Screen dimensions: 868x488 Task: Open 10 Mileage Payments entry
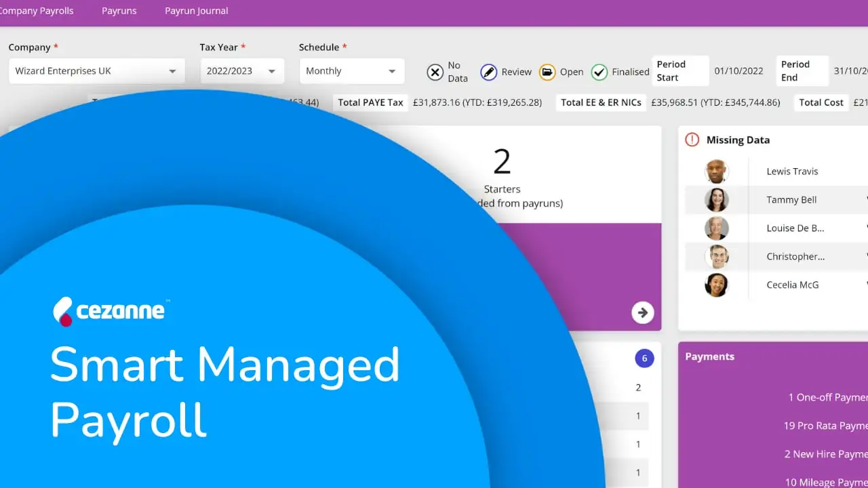826,483
